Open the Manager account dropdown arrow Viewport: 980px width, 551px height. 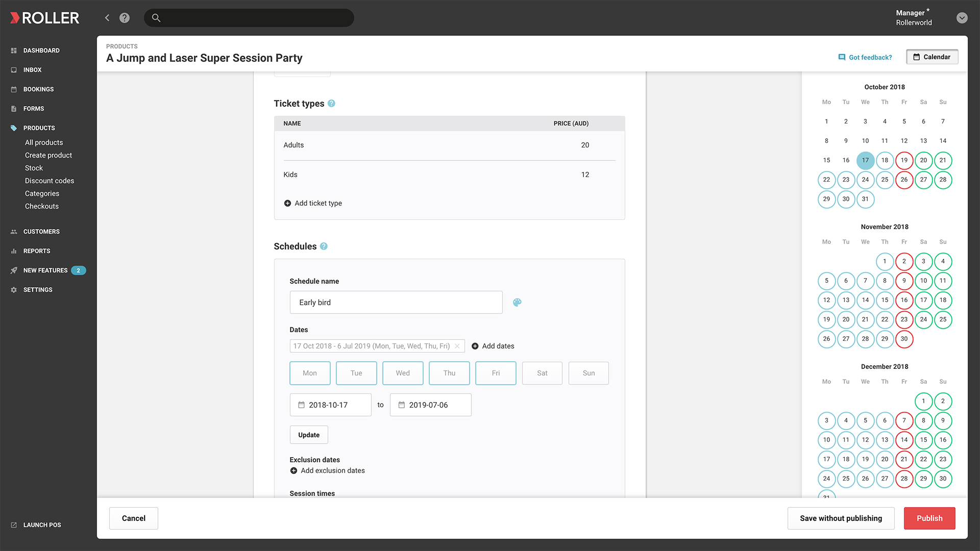(x=962, y=18)
